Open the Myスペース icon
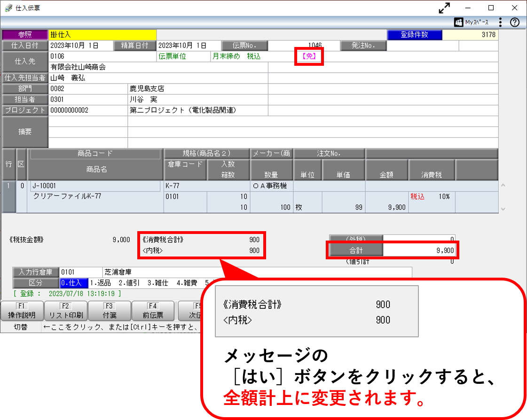 [472, 23]
